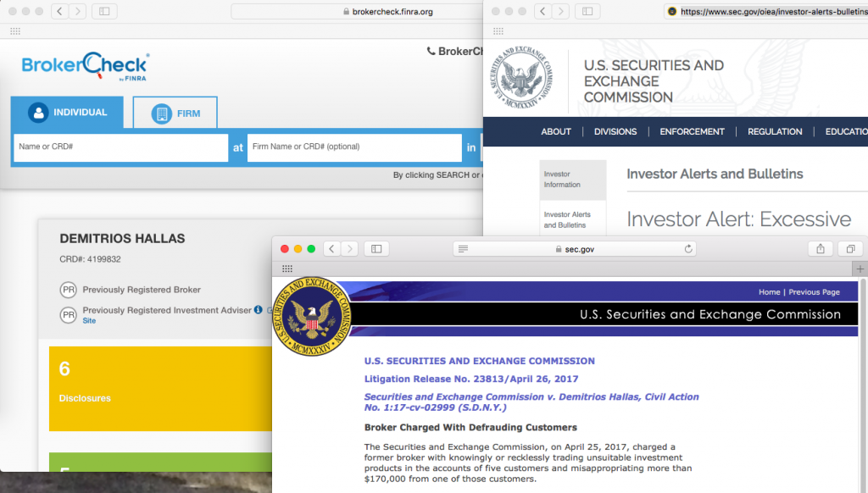Open the ABOUT menu on SEC site

(x=556, y=131)
